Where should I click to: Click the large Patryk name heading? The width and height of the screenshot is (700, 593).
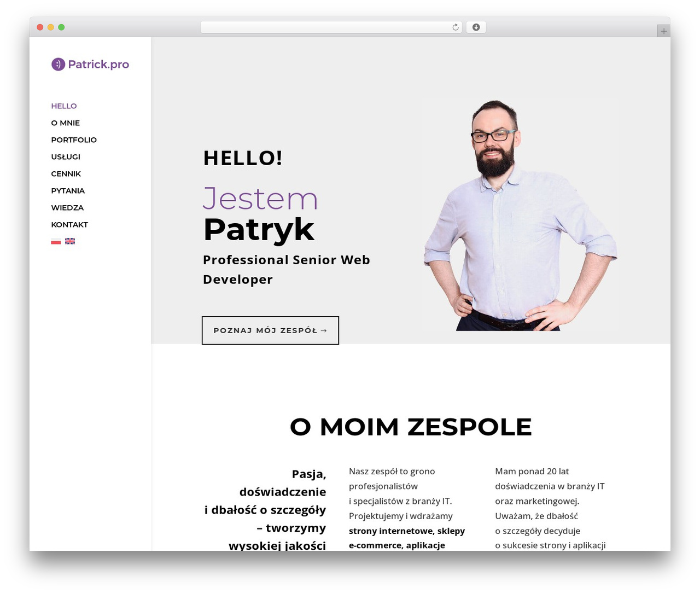tap(259, 229)
